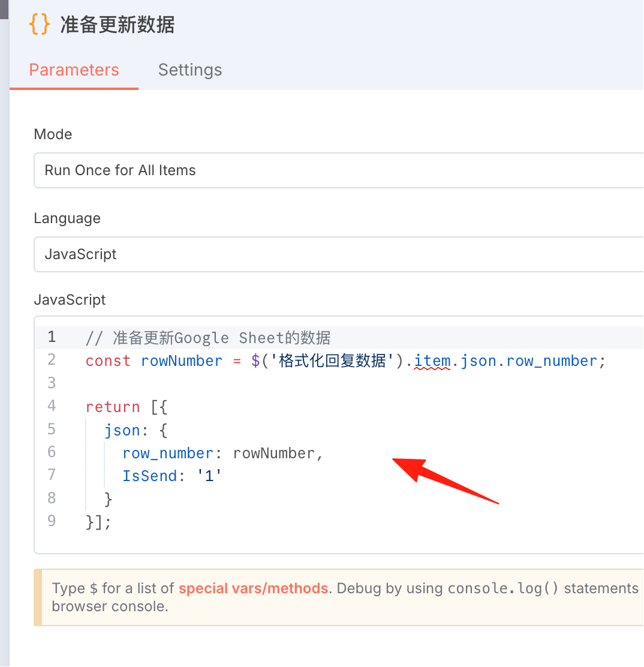
Task: Open the Language dropdown showing JavaScript
Action: pyautogui.click(x=339, y=254)
